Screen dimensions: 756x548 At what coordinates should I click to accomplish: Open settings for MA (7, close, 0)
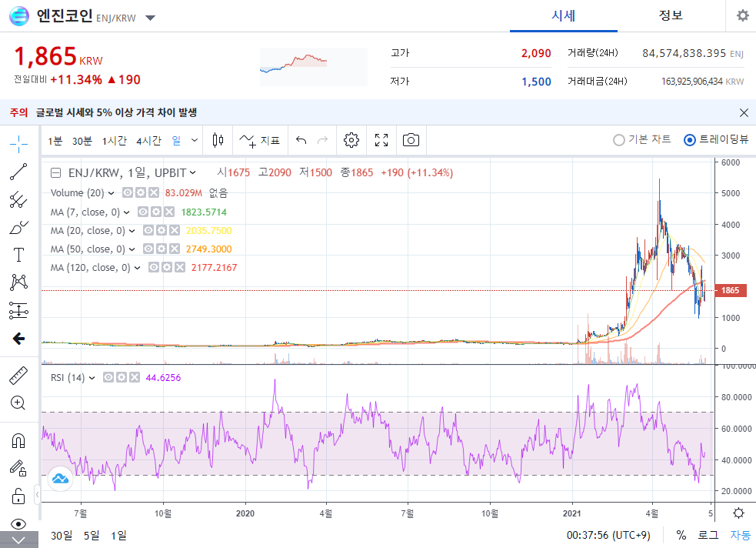(155, 212)
